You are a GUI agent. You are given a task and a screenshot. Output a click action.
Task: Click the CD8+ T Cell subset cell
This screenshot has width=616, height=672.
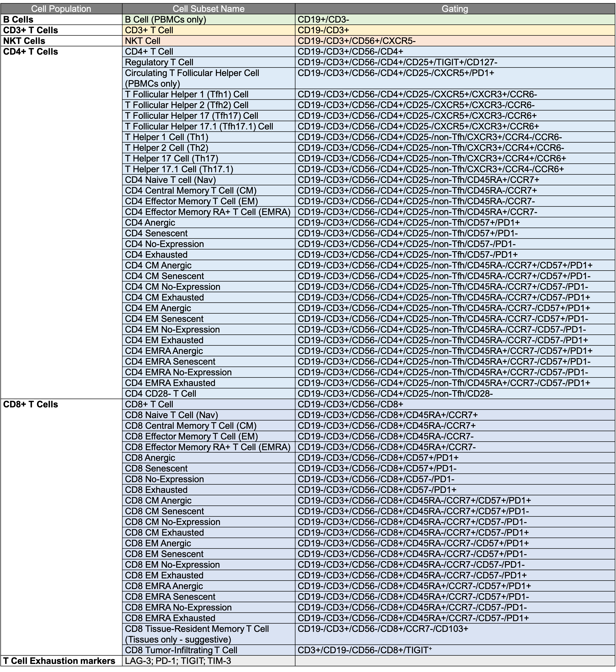tap(149, 404)
